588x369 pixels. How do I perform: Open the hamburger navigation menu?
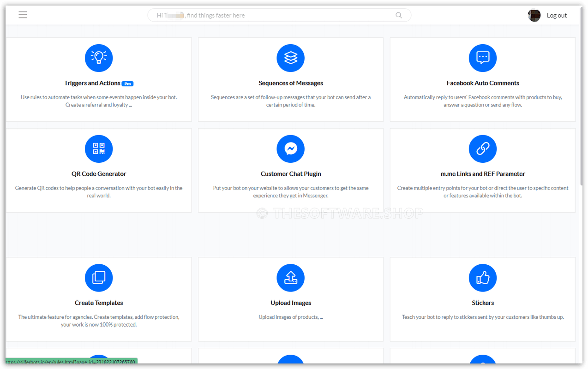click(x=23, y=14)
